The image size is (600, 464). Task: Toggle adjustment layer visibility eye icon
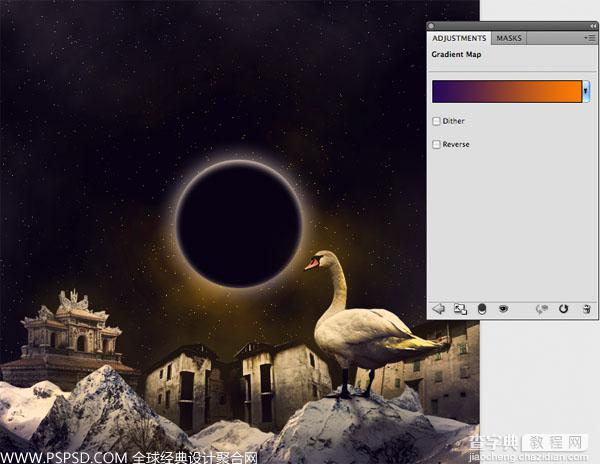(504, 308)
